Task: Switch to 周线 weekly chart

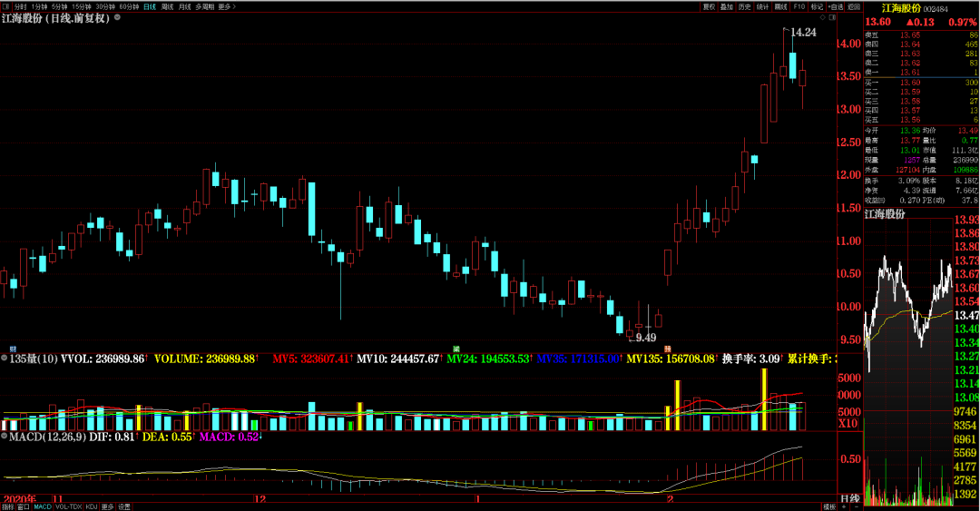Action: pyautogui.click(x=168, y=7)
